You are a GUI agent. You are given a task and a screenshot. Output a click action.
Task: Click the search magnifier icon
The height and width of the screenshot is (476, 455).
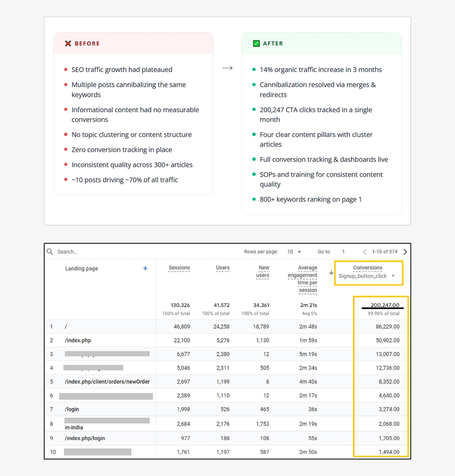50,252
